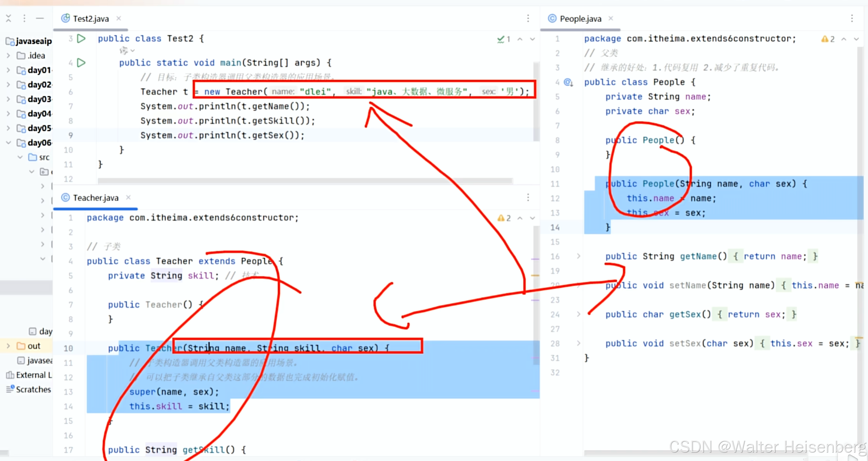
Task: Close the Test2.java tab
Action: coord(119,18)
